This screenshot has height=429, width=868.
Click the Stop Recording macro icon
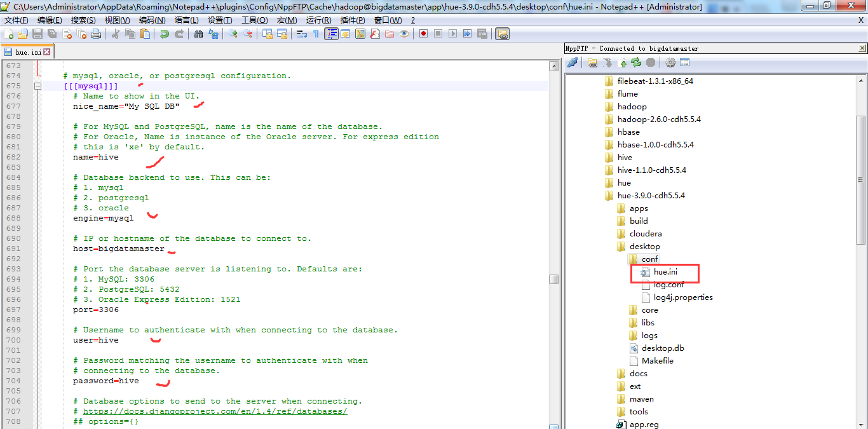pos(438,34)
